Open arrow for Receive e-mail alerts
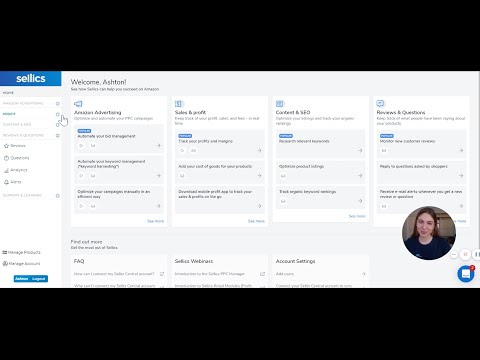The width and height of the screenshot is (480, 360). point(461,206)
